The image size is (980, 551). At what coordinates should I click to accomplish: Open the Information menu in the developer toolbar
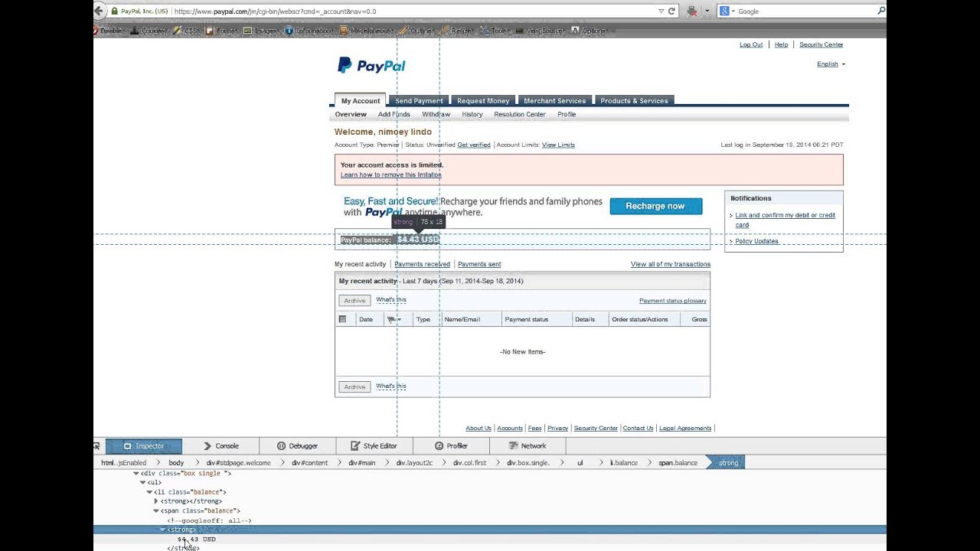click(x=309, y=31)
